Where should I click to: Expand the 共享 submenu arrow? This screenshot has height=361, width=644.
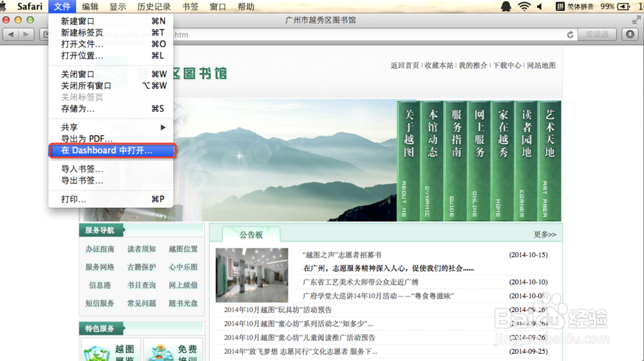coord(163,127)
